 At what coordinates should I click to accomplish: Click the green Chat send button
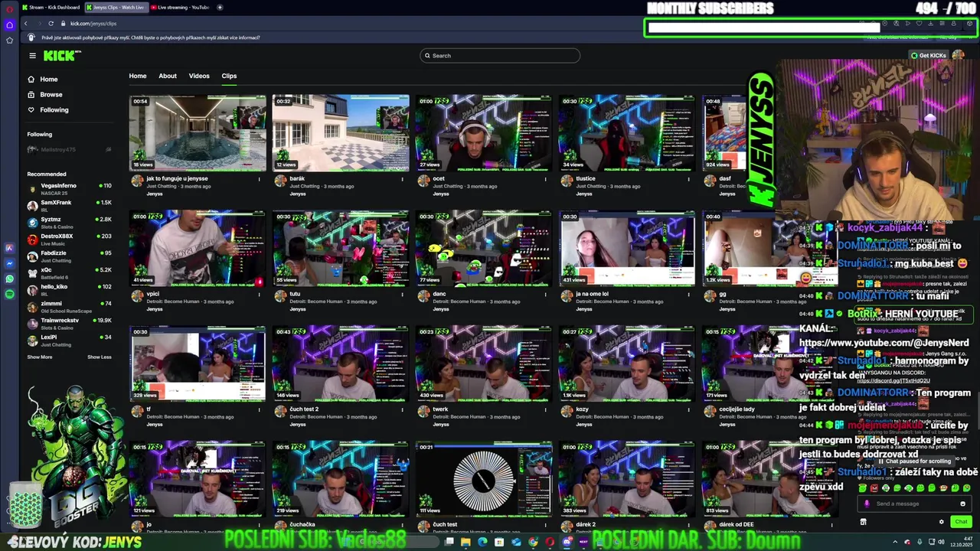[x=961, y=522]
